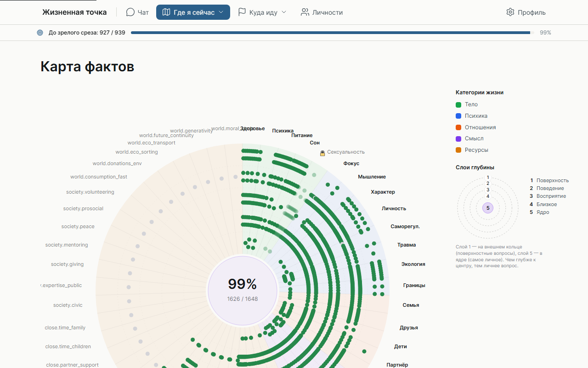
Task: Select the Семья sector label
Action: 411,305
